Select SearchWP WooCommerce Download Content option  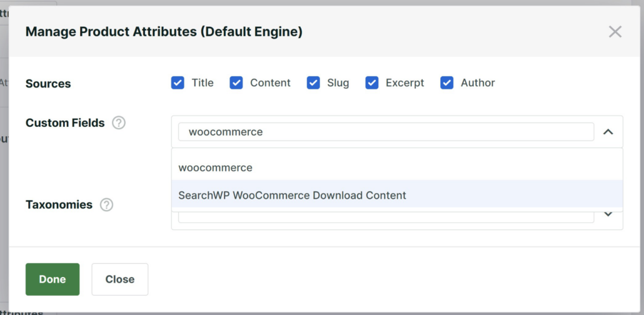(397, 195)
